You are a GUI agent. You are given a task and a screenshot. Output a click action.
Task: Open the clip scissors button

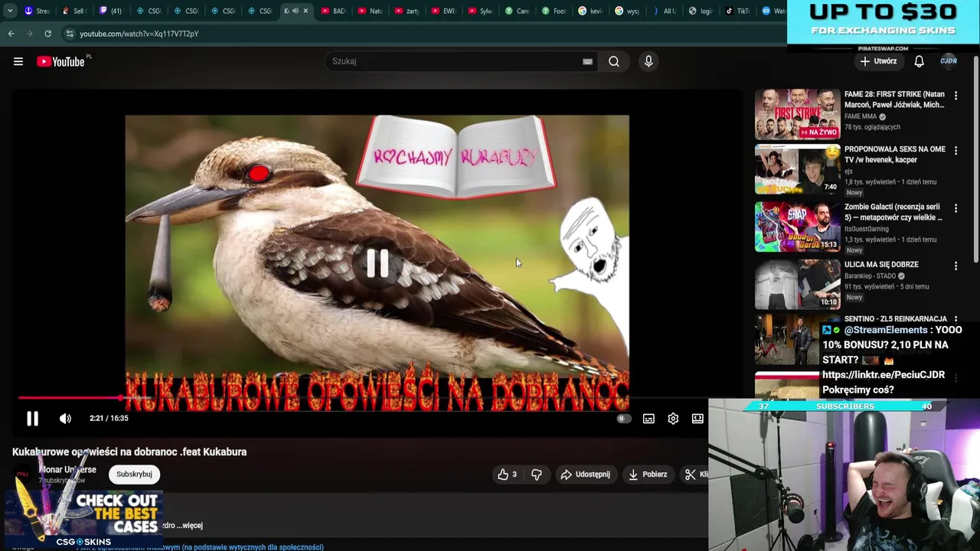click(x=695, y=474)
